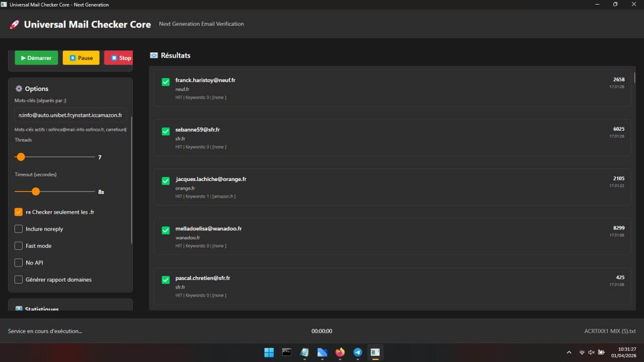Click the green check icon on result 2658
This screenshot has width=644, height=362.
[166, 82]
